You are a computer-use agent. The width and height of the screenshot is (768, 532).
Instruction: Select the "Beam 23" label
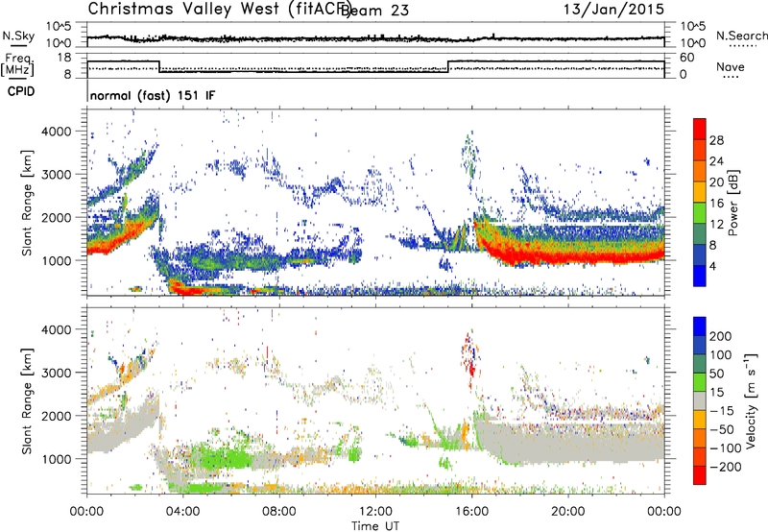pyautogui.click(x=374, y=11)
